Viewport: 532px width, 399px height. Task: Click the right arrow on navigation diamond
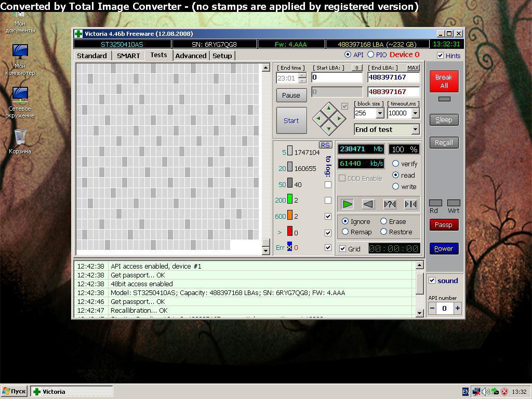click(339, 118)
